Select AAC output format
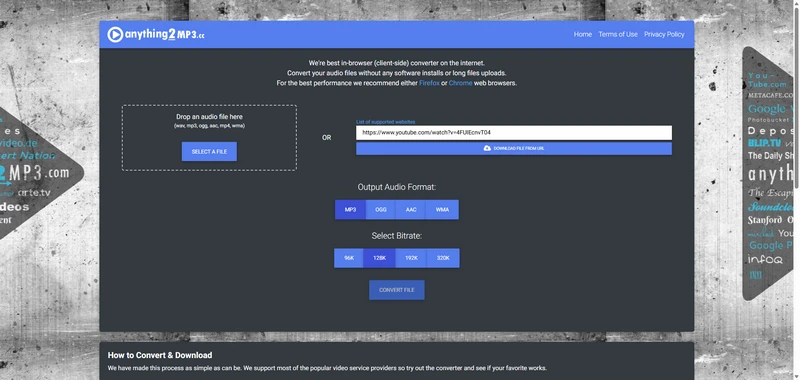Image resolution: width=800 pixels, height=380 pixels. [x=411, y=210]
